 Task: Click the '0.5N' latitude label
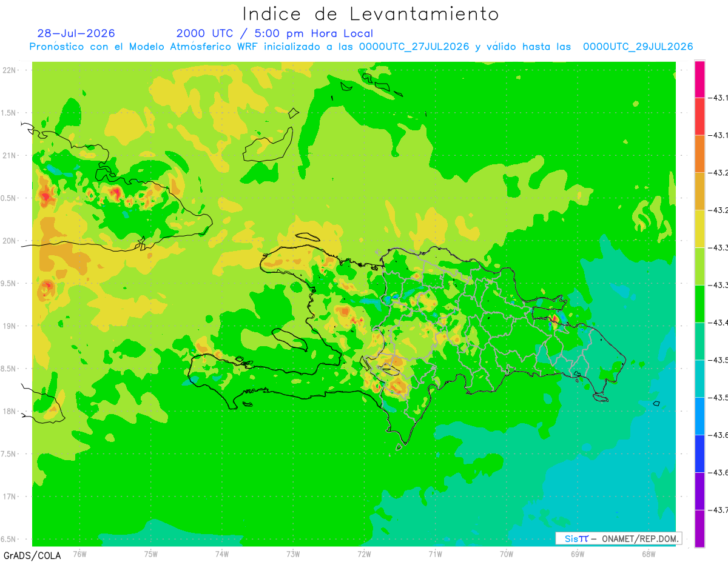tap(9, 198)
